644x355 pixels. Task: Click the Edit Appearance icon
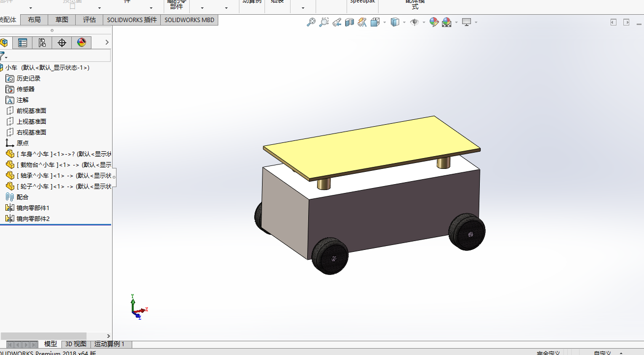pyautogui.click(x=434, y=22)
